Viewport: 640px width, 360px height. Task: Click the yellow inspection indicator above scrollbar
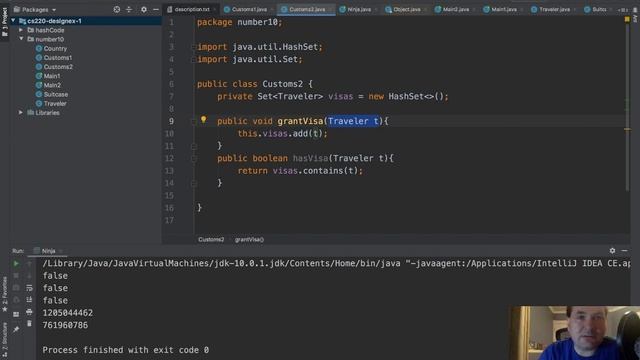(x=627, y=19)
